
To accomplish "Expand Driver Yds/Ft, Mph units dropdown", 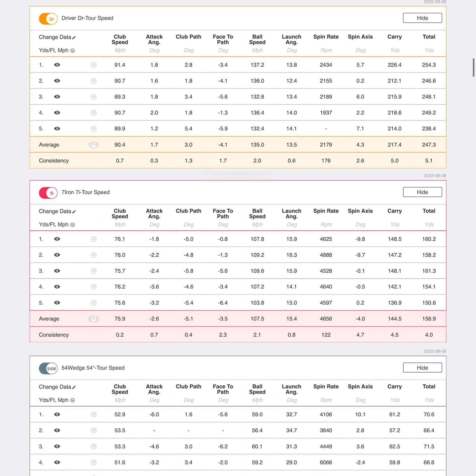I will coord(73,51).
